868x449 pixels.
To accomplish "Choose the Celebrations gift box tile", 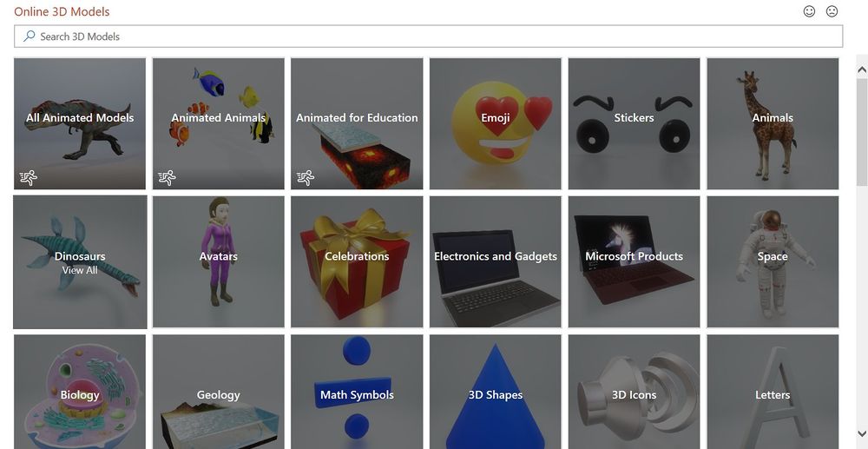I will pyautogui.click(x=357, y=262).
